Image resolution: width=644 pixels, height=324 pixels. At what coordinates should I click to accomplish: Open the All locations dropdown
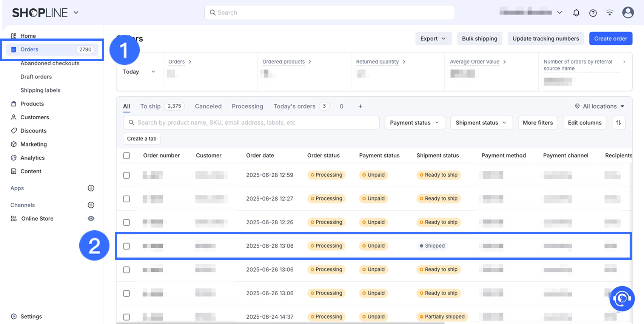click(600, 106)
